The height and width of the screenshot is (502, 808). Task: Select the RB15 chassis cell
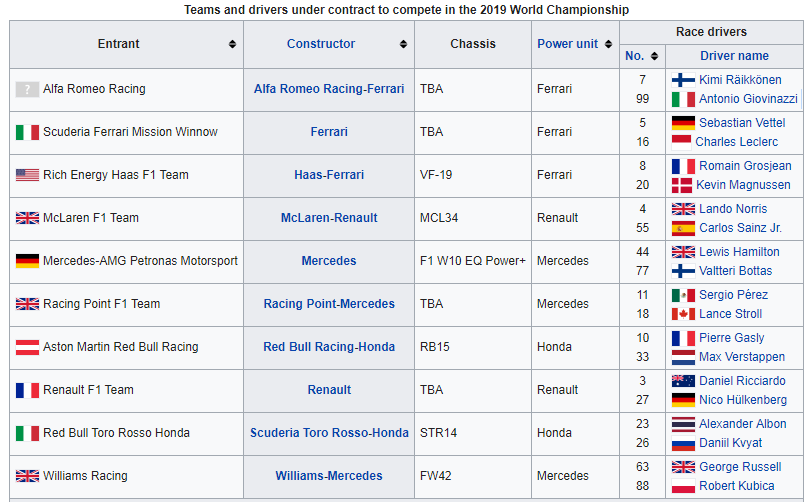tap(473, 347)
